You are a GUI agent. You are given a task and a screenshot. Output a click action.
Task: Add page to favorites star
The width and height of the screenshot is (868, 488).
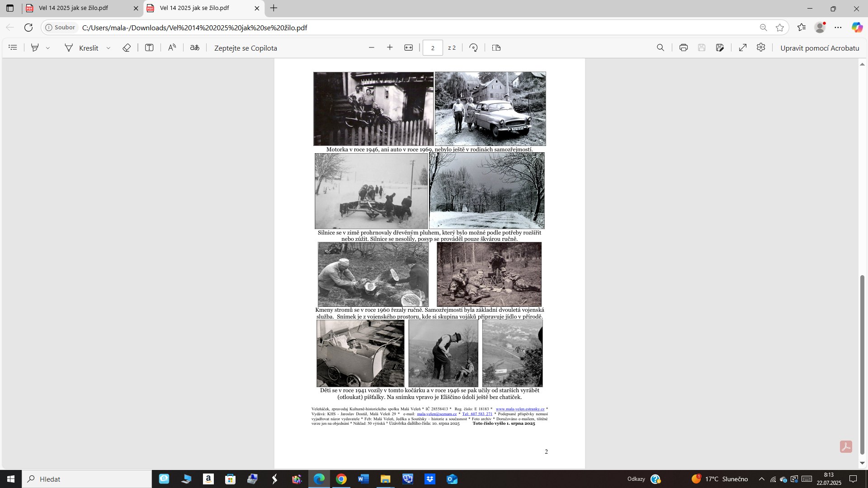point(780,28)
